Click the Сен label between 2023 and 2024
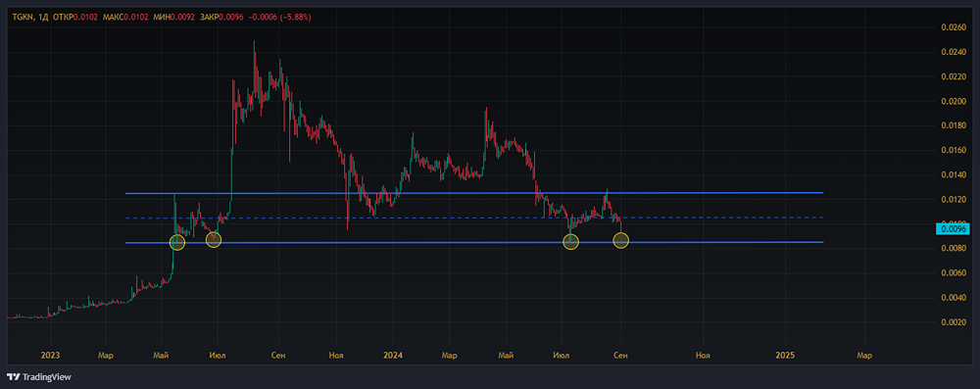 click(278, 356)
